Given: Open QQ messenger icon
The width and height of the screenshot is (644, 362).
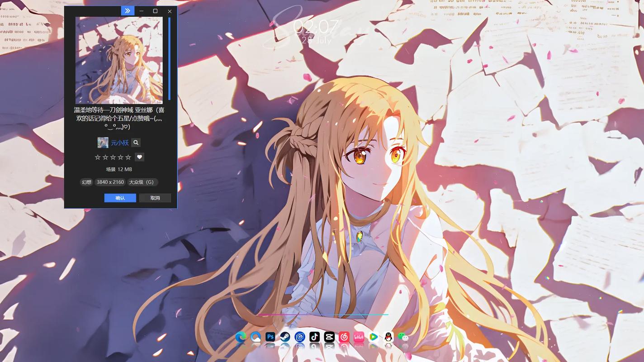Looking at the screenshot, I should click(x=388, y=337).
